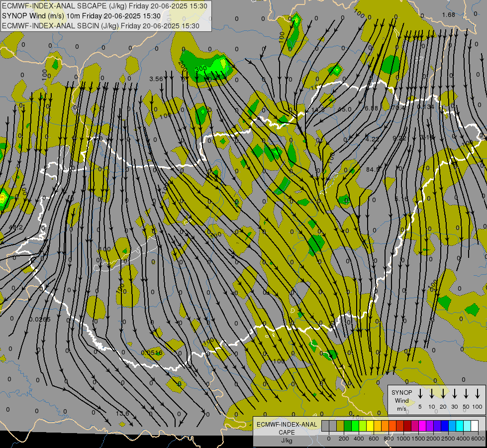Click the '0.0516' value on the map

click(152, 352)
